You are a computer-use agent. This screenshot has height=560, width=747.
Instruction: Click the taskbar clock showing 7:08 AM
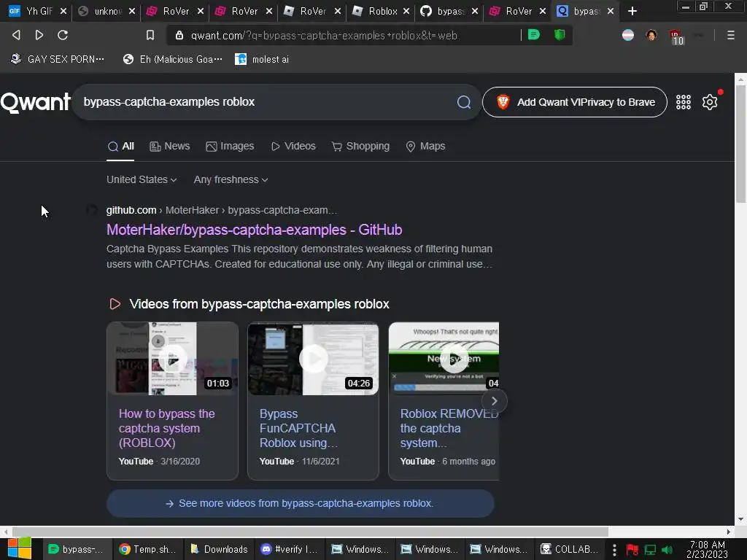tap(708, 550)
